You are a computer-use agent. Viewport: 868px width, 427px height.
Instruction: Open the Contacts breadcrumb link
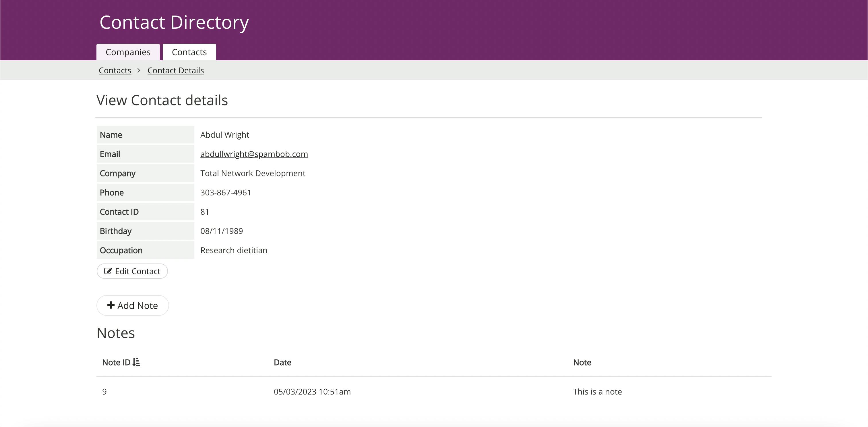tap(115, 70)
